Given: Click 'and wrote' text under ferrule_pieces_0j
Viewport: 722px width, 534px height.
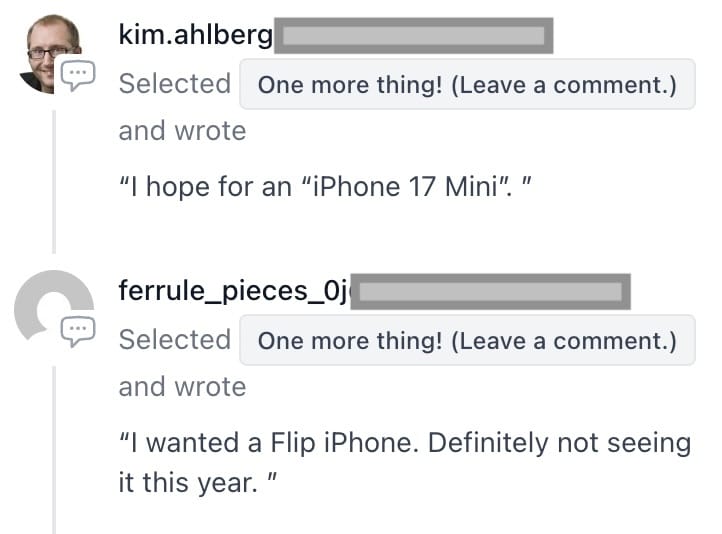Looking at the screenshot, I should tap(182, 387).
